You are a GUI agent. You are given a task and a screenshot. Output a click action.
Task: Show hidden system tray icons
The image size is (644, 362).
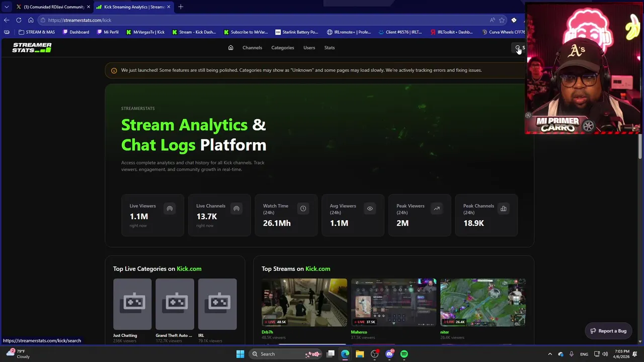tap(550, 354)
